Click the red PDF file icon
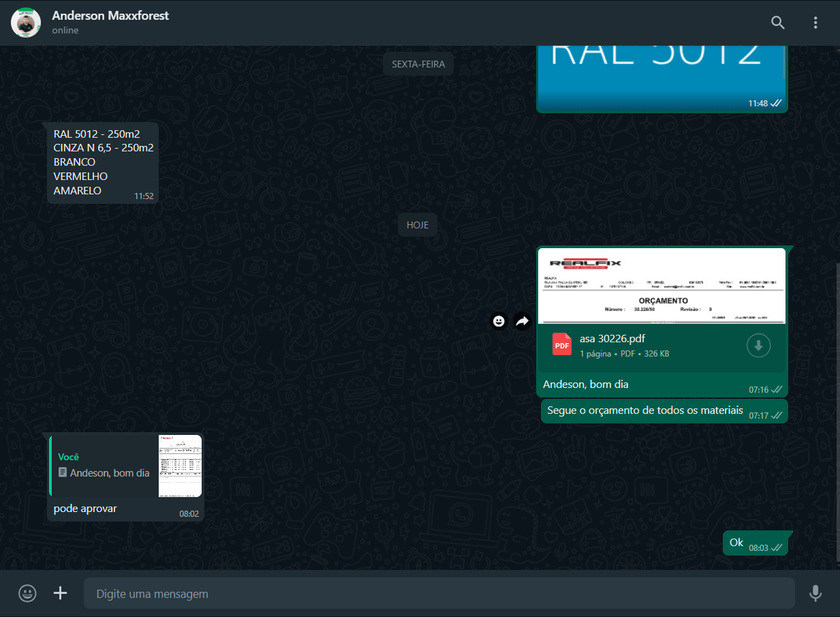This screenshot has height=617, width=840. (x=562, y=346)
